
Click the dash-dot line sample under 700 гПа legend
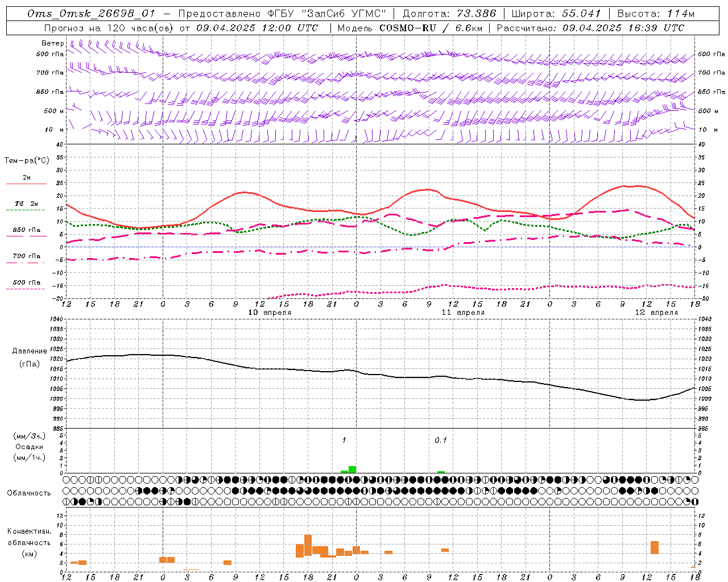coord(26,263)
